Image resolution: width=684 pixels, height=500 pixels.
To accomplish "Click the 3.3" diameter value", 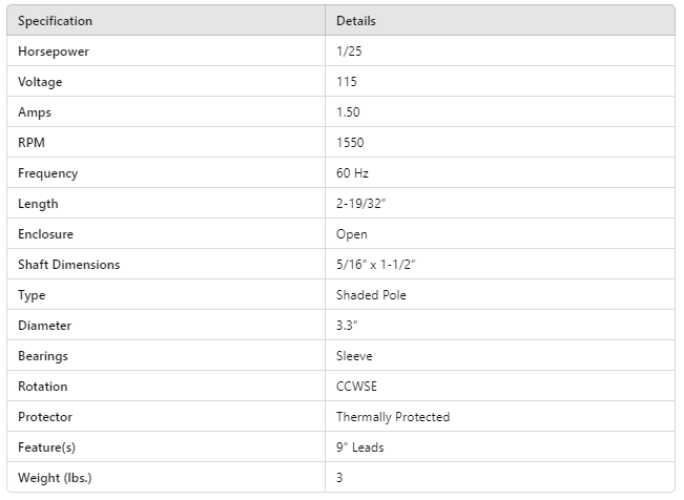I will click(348, 326).
